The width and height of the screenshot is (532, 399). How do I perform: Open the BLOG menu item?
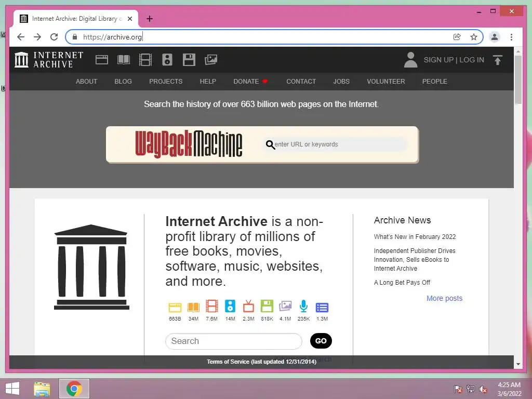point(123,82)
